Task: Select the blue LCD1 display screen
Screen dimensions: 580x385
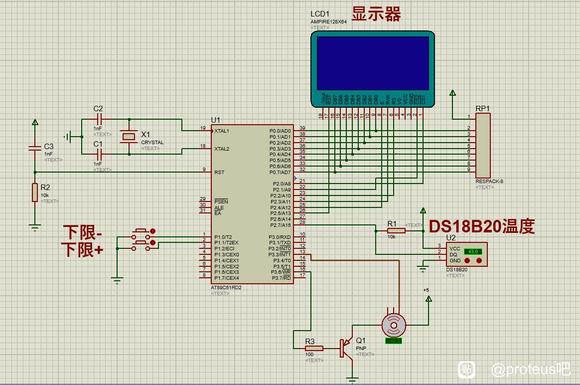Action: [372, 63]
